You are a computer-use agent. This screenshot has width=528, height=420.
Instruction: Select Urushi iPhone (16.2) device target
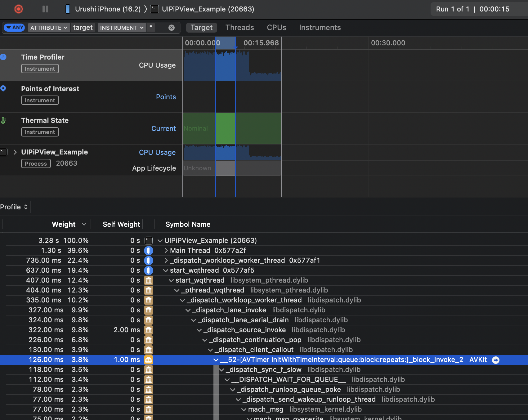tap(103, 9)
